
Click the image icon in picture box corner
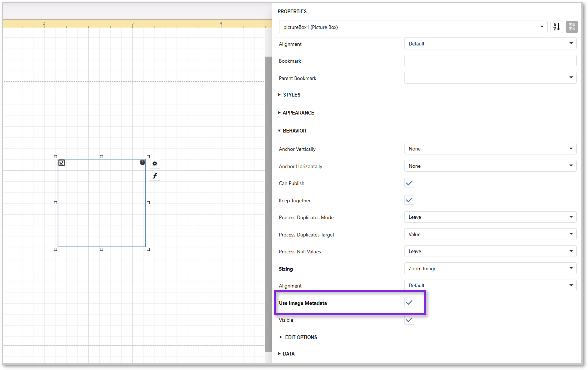click(x=62, y=163)
